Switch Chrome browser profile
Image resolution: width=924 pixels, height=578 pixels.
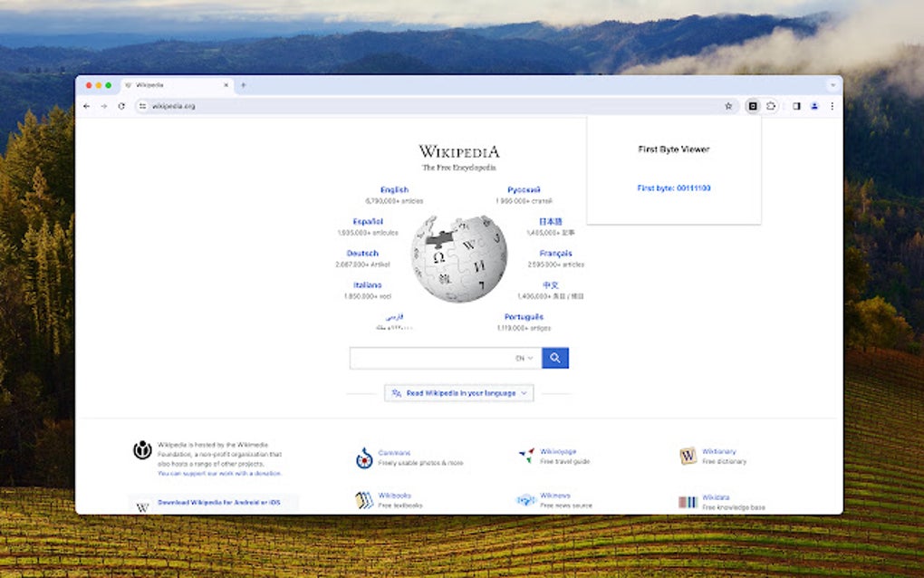[x=813, y=106]
